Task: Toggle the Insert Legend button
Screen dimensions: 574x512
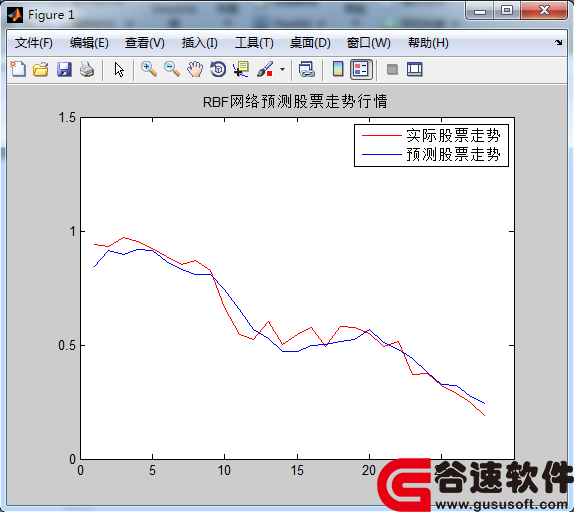Action: [361, 69]
